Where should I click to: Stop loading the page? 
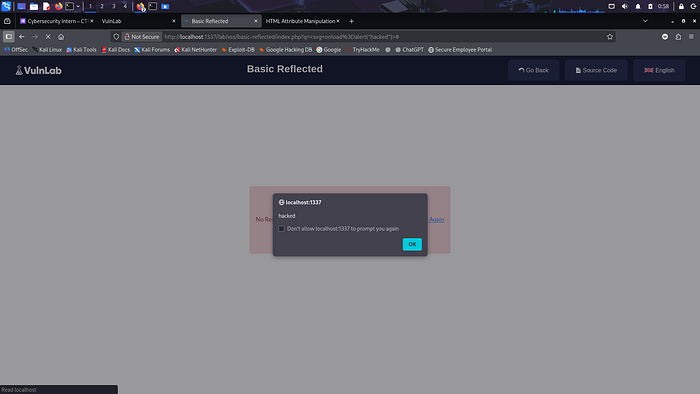(x=48, y=37)
